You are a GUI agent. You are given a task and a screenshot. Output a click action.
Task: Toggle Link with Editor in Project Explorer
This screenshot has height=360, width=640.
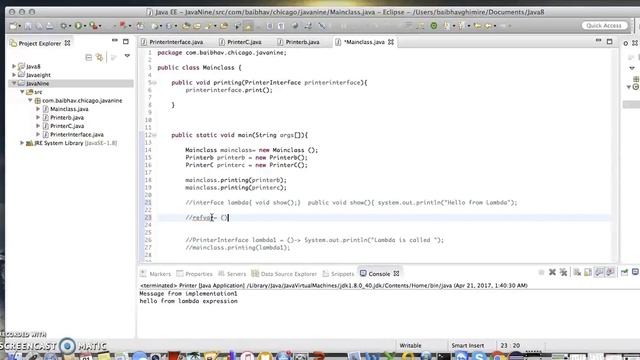pyautogui.click(x=100, y=57)
